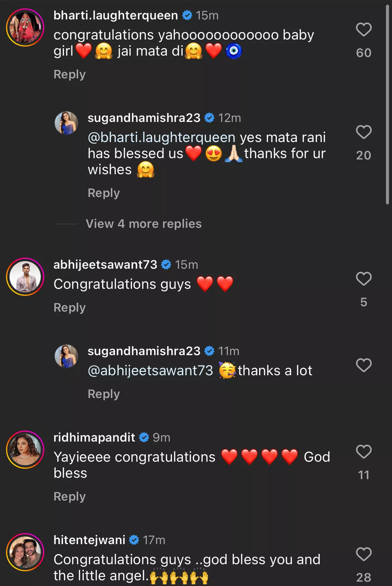The width and height of the screenshot is (392, 586).
Task: Open abhijeetsawant73's profile avatar
Action: (25, 277)
